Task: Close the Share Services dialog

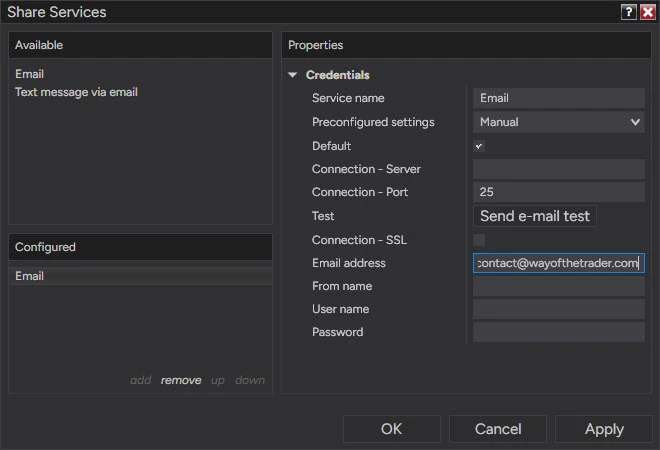Action: pyautogui.click(x=647, y=12)
